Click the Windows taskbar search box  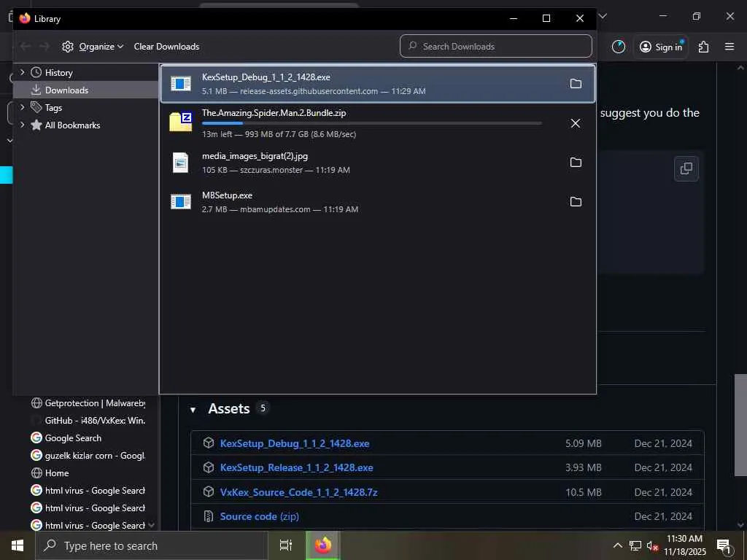[x=152, y=545]
